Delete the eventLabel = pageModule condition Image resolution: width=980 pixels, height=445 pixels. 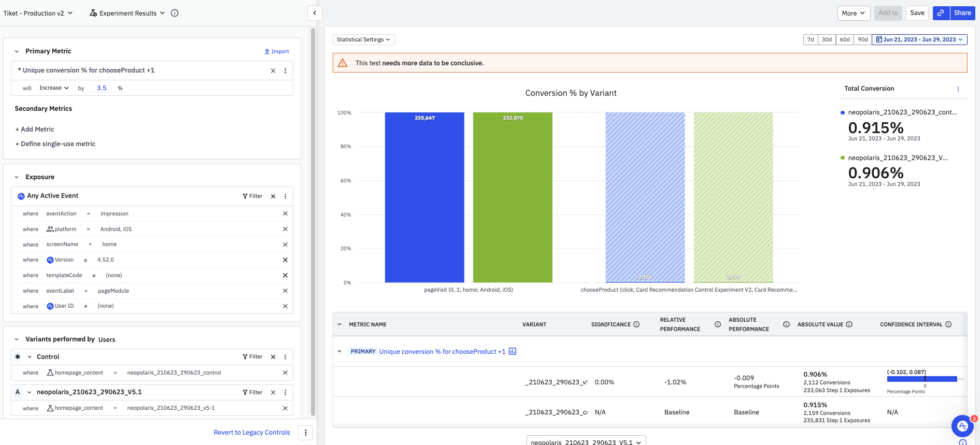click(285, 291)
